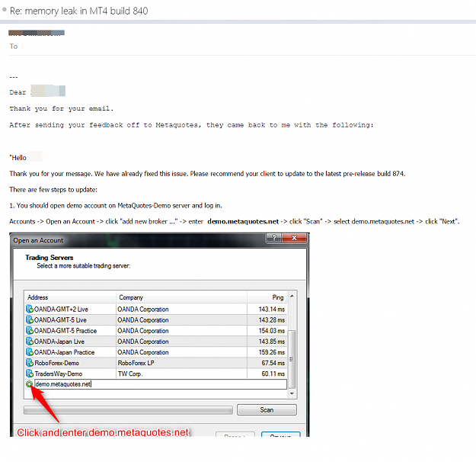Select the RoboForex-Demo server row
Viewport: 476px width, 462px height.
point(155,363)
